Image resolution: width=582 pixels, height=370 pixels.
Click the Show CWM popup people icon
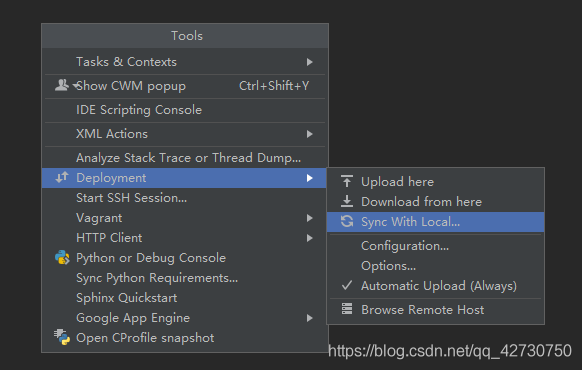tap(62, 85)
